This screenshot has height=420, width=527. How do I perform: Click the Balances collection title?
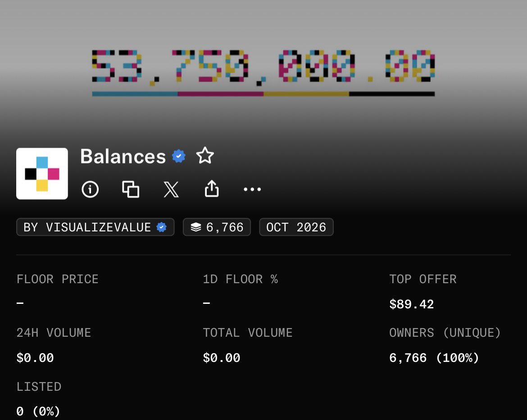[123, 156]
